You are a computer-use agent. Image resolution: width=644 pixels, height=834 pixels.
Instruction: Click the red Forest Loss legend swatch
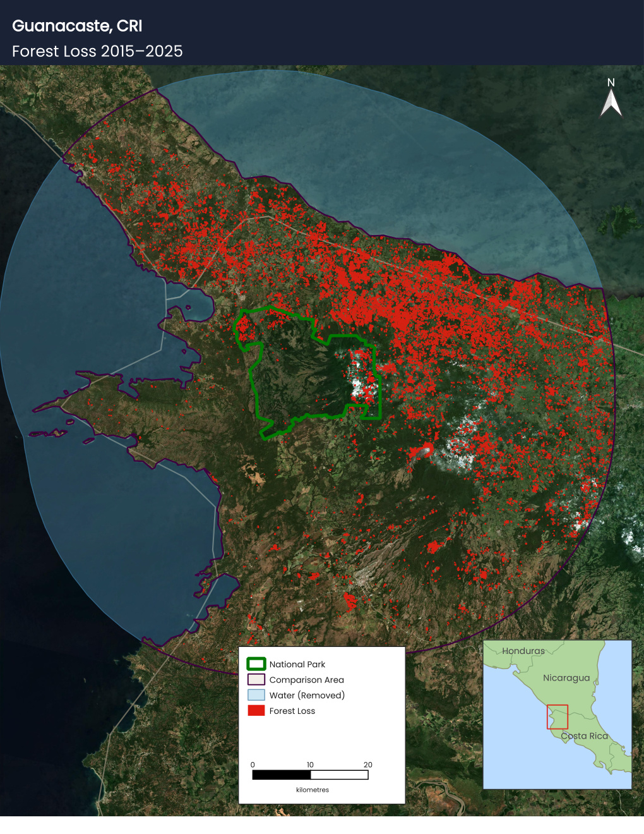[256, 711]
